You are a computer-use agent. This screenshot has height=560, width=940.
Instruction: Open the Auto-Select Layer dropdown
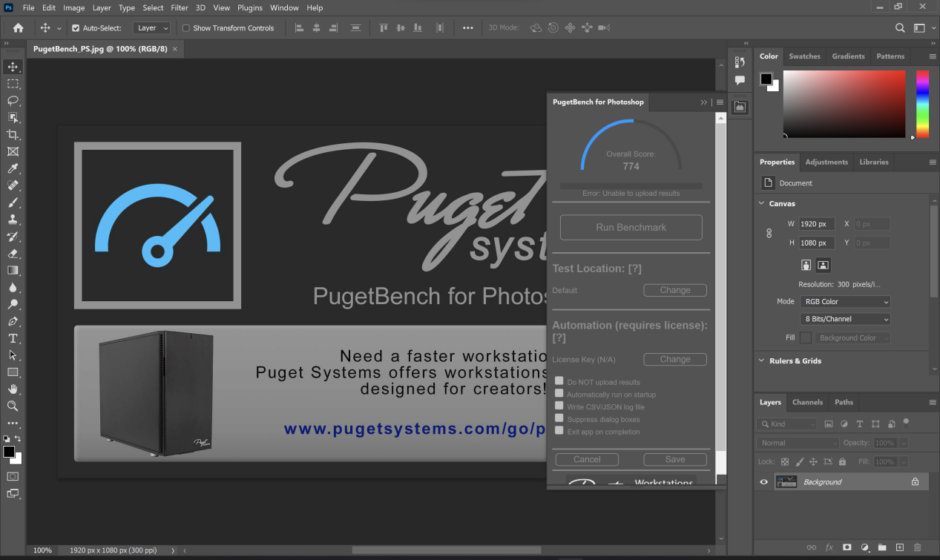point(152,28)
